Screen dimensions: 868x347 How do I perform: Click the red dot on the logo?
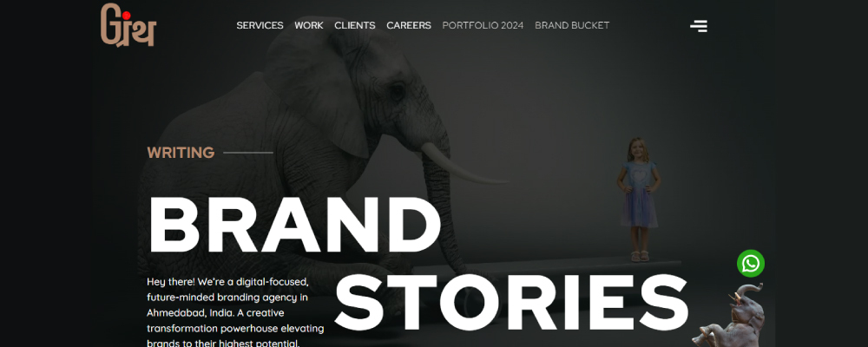pyautogui.click(x=126, y=16)
